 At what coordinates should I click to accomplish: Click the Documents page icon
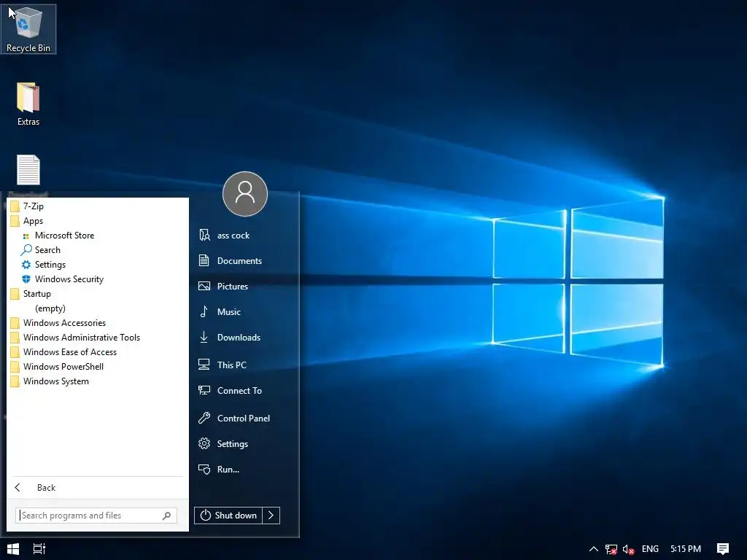click(204, 260)
